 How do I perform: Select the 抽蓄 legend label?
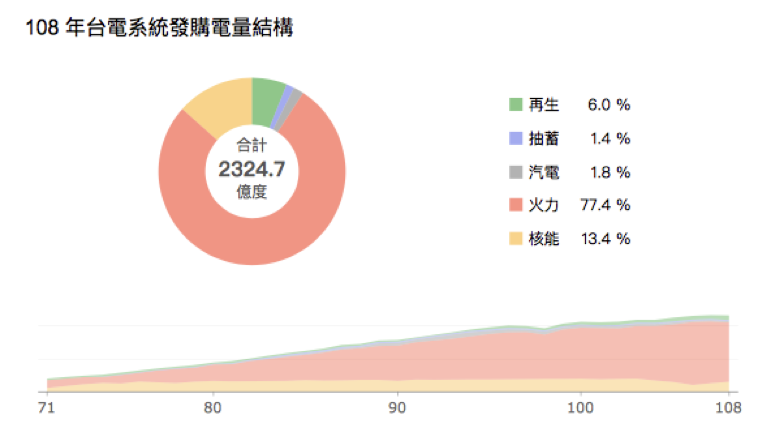click(x=544, y=138)
